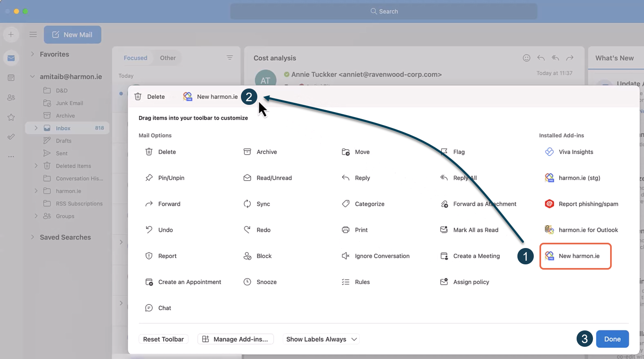The image size is (644, 359).
Task: Pick the Rules option
Action: pos(356,282)
